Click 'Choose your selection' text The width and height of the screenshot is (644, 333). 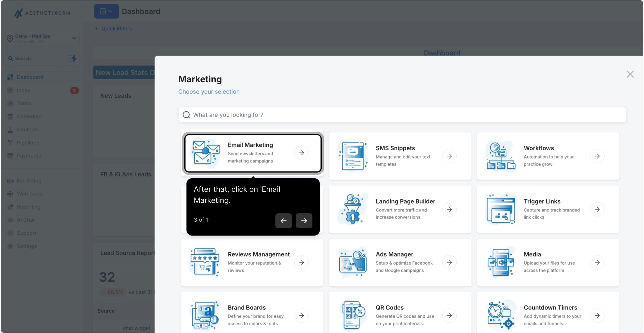(209, 92)
